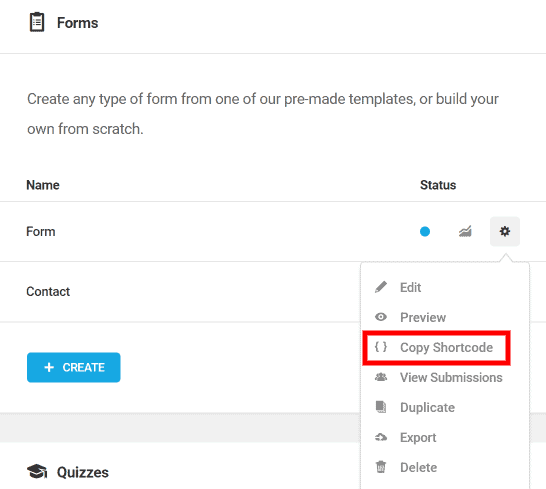Toggle the blue status dot for Form
The image size is (546, 489).
tap(425, 231)
